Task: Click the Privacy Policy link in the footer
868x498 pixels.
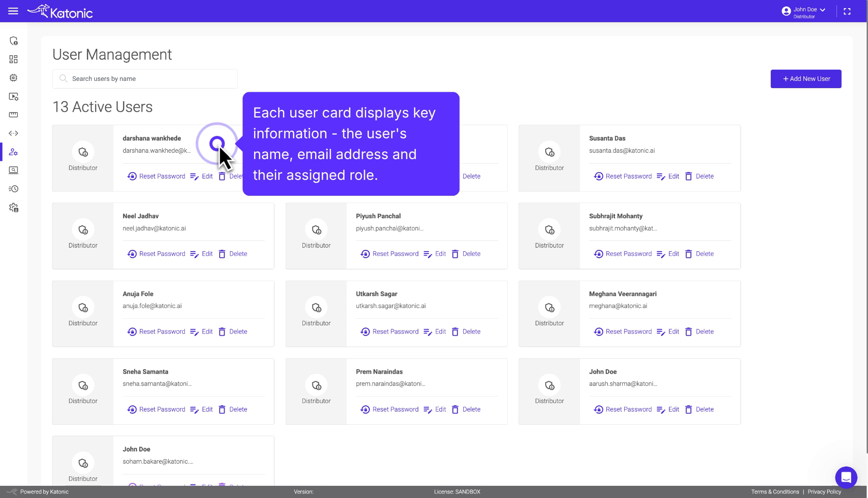Action: [x=824, y=492]
